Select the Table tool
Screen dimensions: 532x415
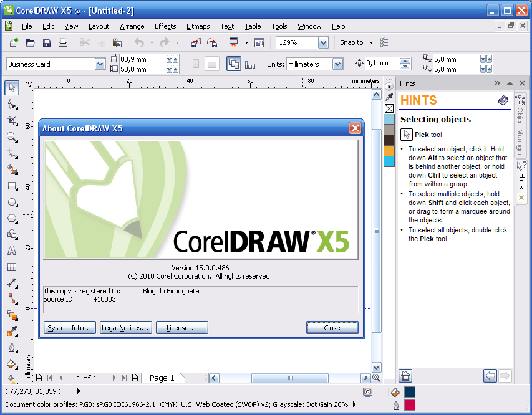(12, 267)
